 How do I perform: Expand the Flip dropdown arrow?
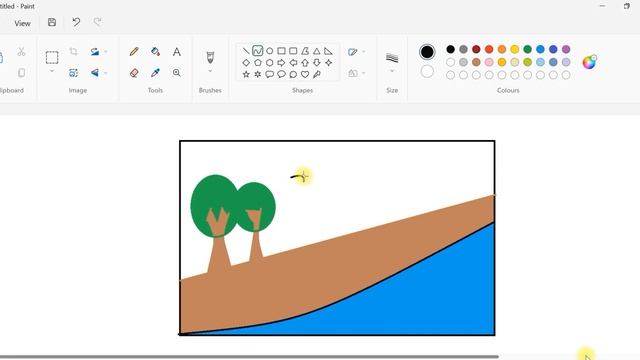(x=106, y=73)
